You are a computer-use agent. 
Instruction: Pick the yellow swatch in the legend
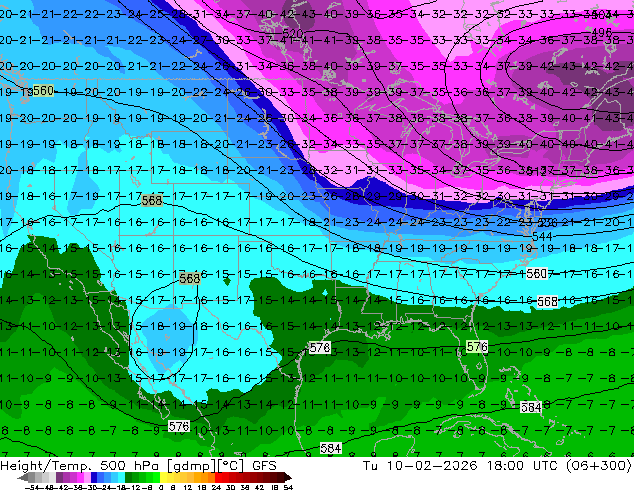coord(163,477)
